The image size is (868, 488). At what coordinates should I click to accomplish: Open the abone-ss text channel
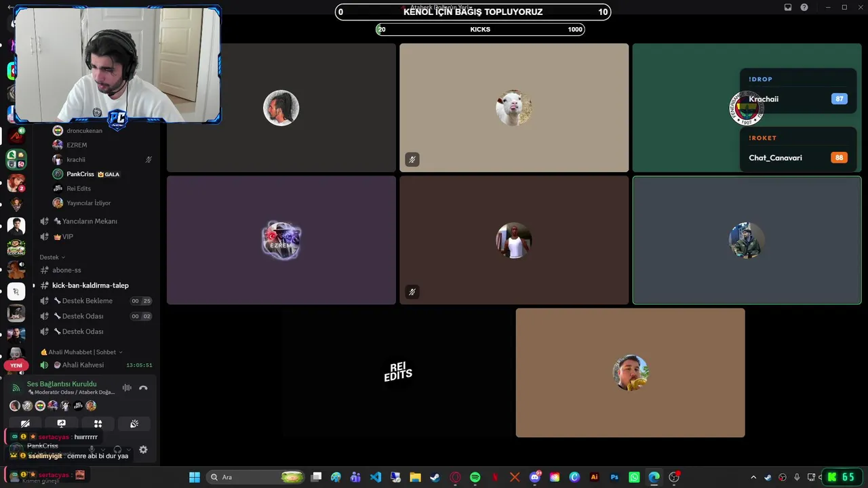[x=96, y=270]
